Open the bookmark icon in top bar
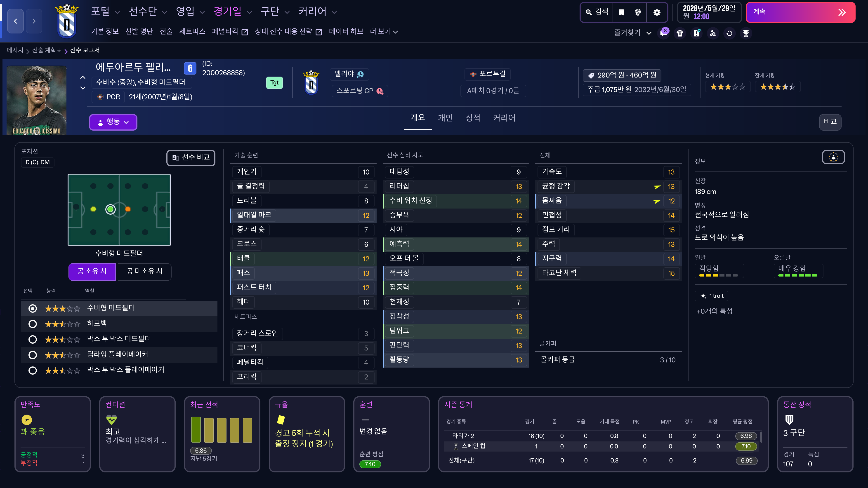Viewport: 868px width, 488px height. click(621, 12)
